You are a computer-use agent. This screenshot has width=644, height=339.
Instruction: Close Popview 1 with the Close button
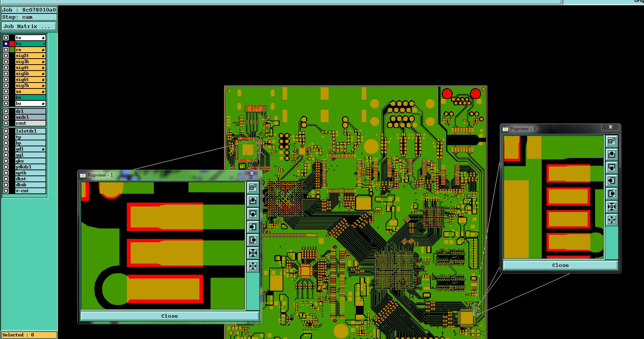(169, 316)
